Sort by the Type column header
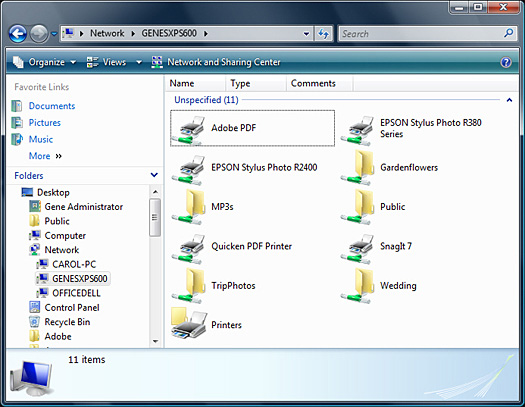 pos(255,83)
